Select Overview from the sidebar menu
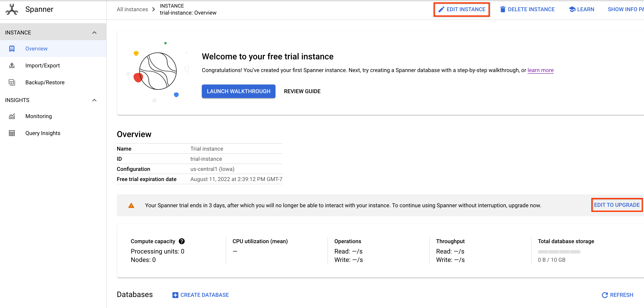This screenshot has height=308, width=644. [x=37, y=48]
